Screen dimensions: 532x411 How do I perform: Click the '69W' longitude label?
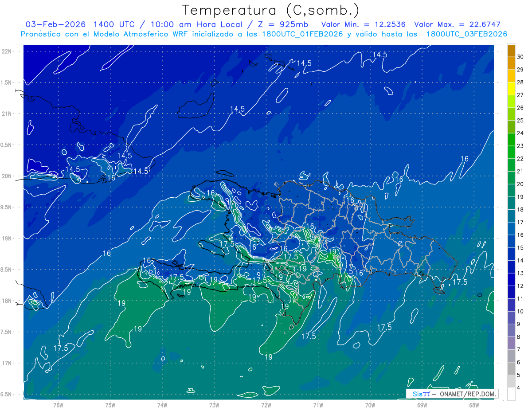422,405
